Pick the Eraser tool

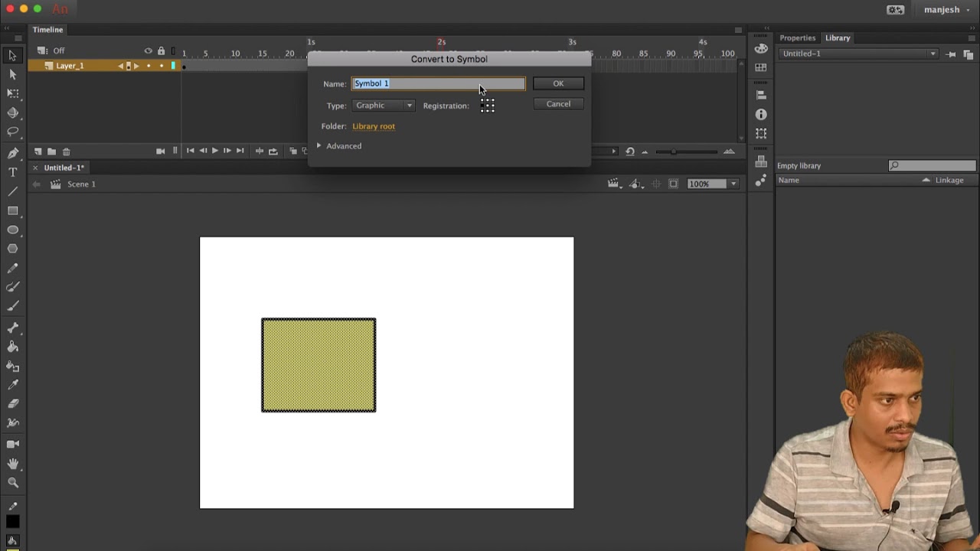click(x=13, y=403)
